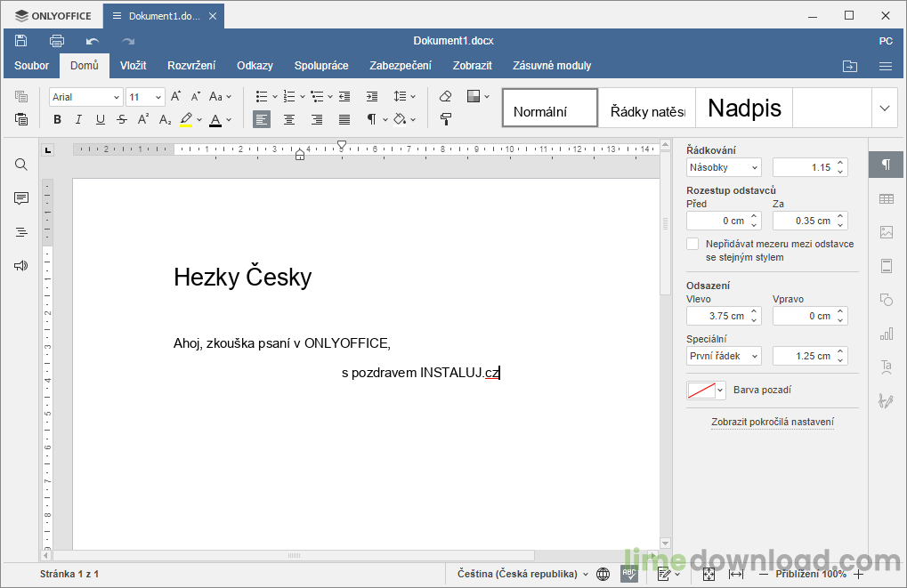
Task: Open the Search panel in the left sidebar
Action: coord(20,165)
